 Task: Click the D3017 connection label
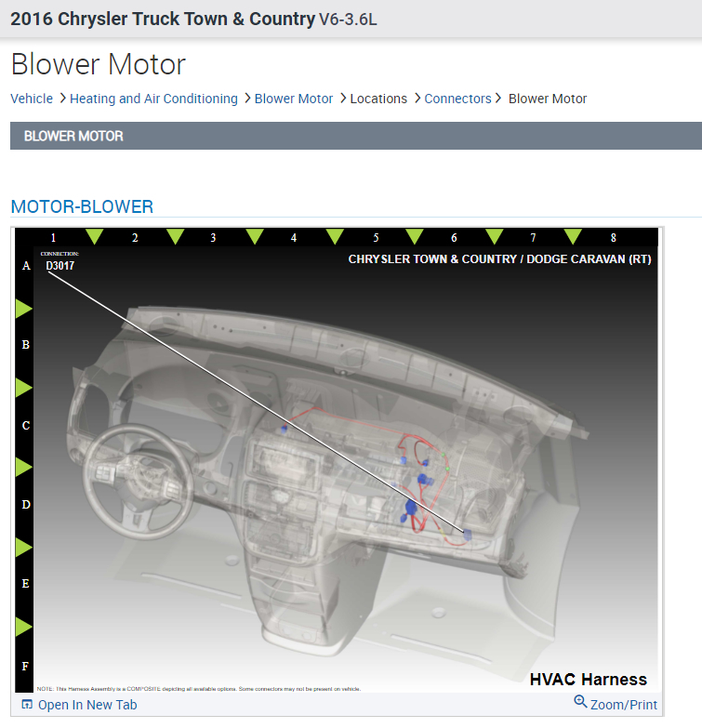coord(60,266)
